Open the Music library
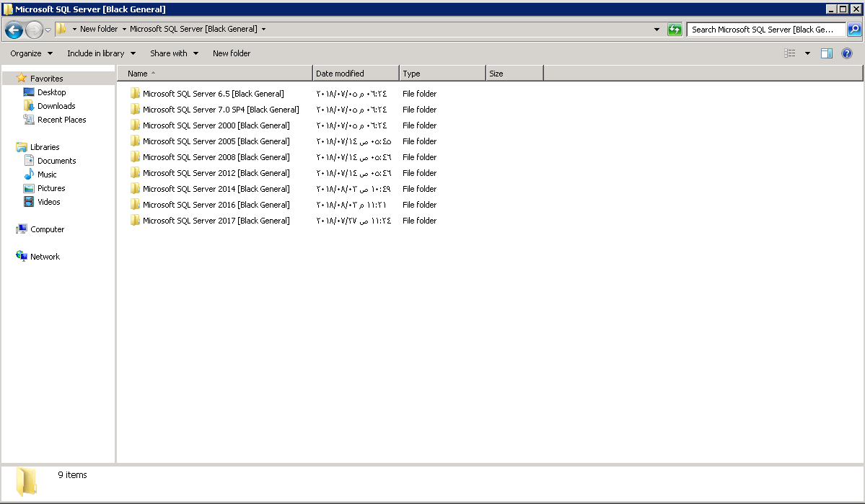Screen dimensions: 865x504 point(47,174)
